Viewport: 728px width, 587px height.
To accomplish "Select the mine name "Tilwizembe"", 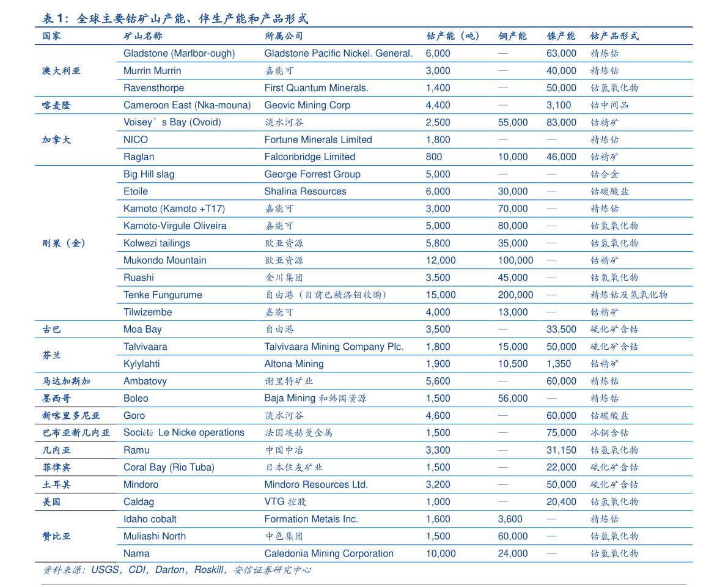I will coord(148,312).
